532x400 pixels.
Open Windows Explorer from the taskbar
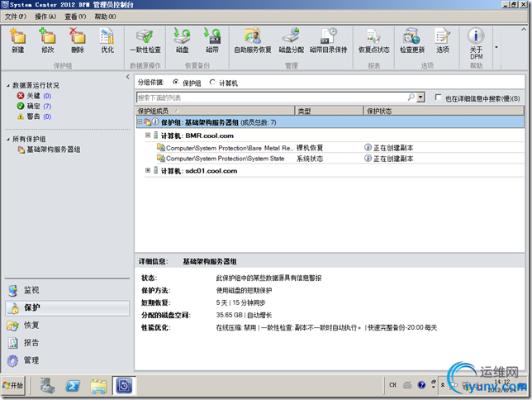click(98, 386)
